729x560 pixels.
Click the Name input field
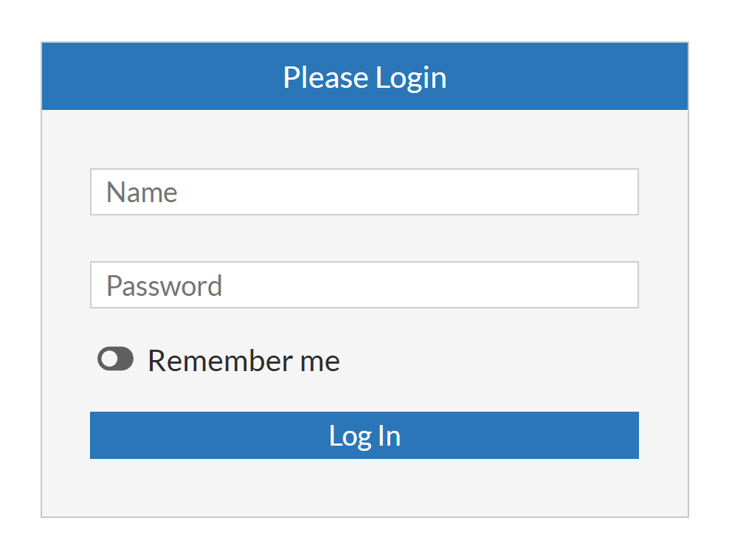[364, 192]
